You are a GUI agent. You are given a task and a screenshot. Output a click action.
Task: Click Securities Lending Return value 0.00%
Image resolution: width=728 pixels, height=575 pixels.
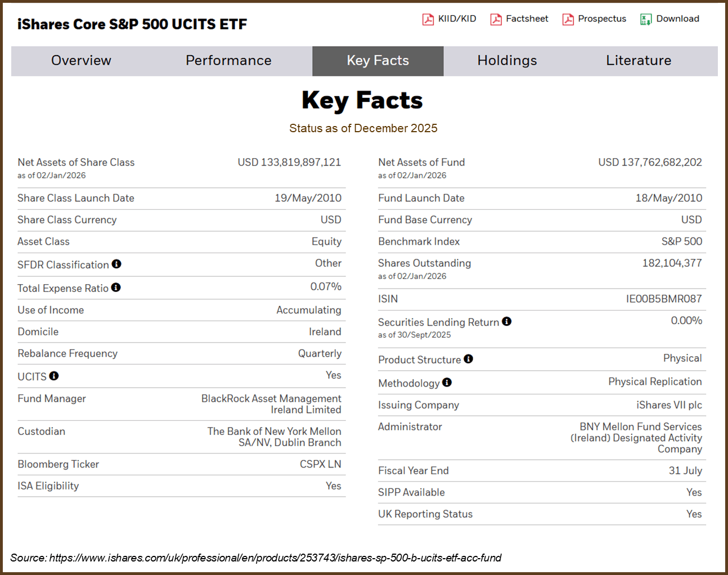click(x=687, y=321)
